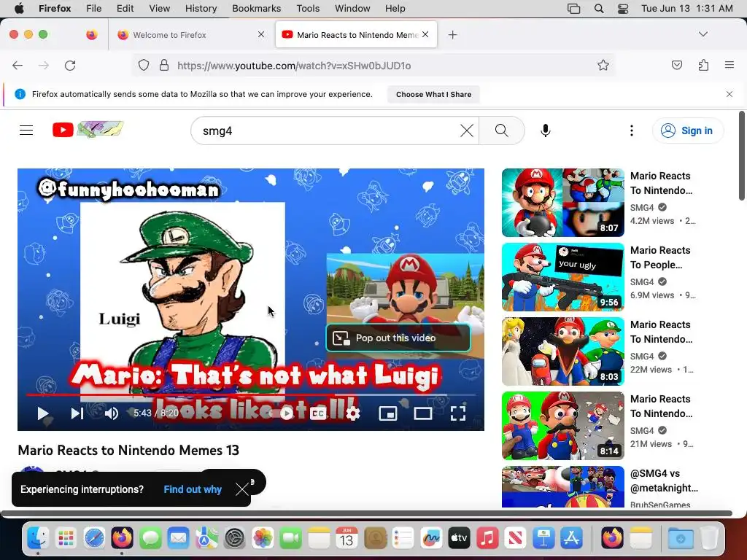Open the 21M views video title
The image size is (747, 560).
661,406
